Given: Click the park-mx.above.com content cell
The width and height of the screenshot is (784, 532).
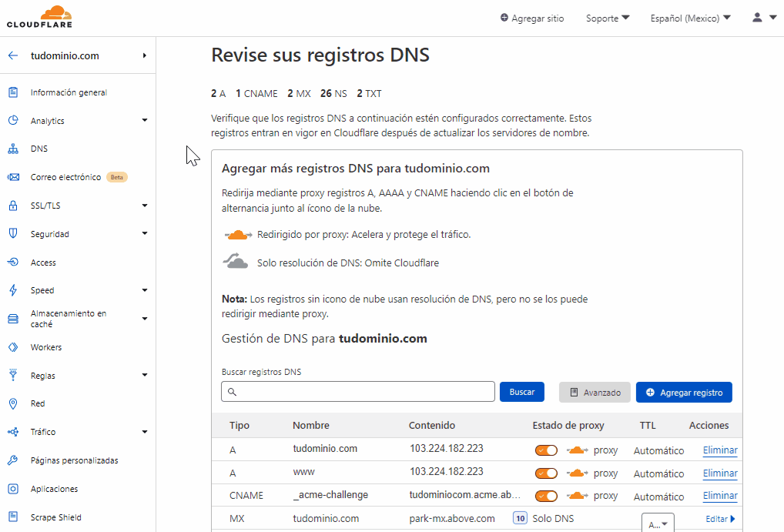Looking at the screenshot, I should [452, 518].
